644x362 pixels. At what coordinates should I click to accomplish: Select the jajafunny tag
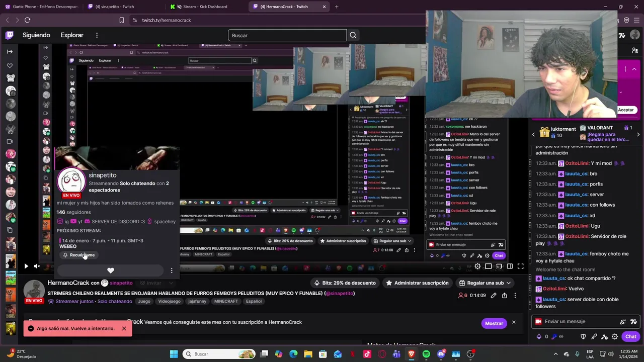coord(198,301)
